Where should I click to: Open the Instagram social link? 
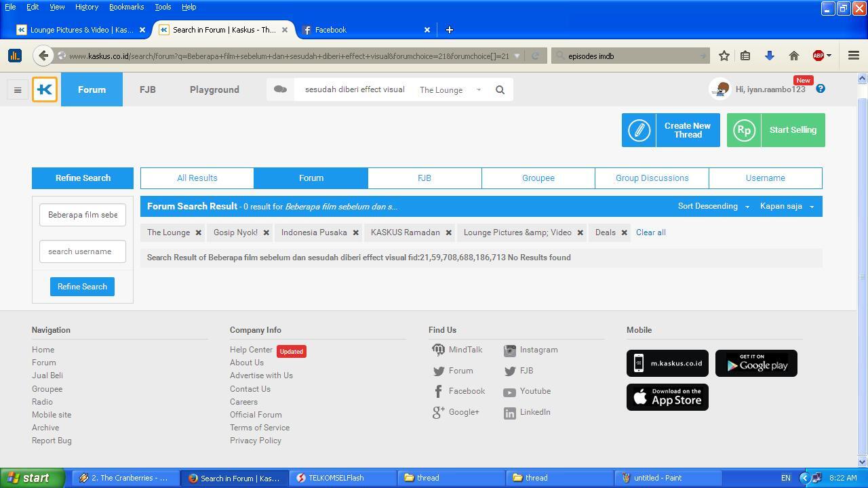point(531,350)
